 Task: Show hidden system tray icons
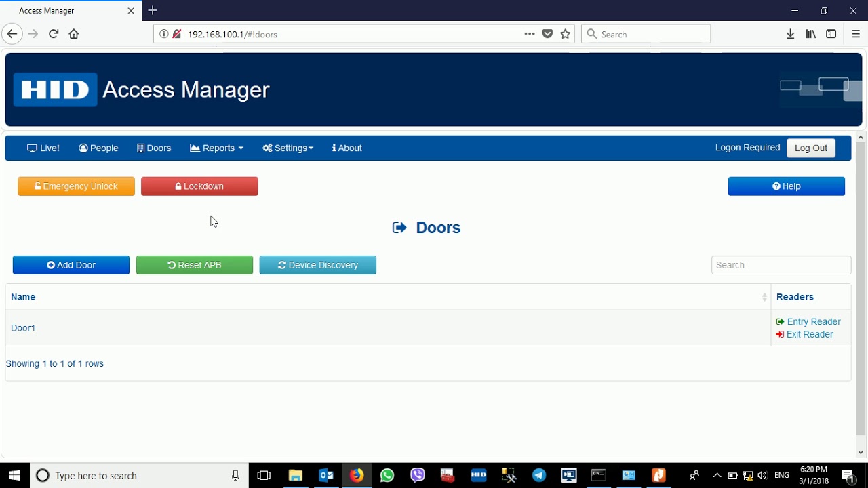pyautogui.click(x=717, y=475)
